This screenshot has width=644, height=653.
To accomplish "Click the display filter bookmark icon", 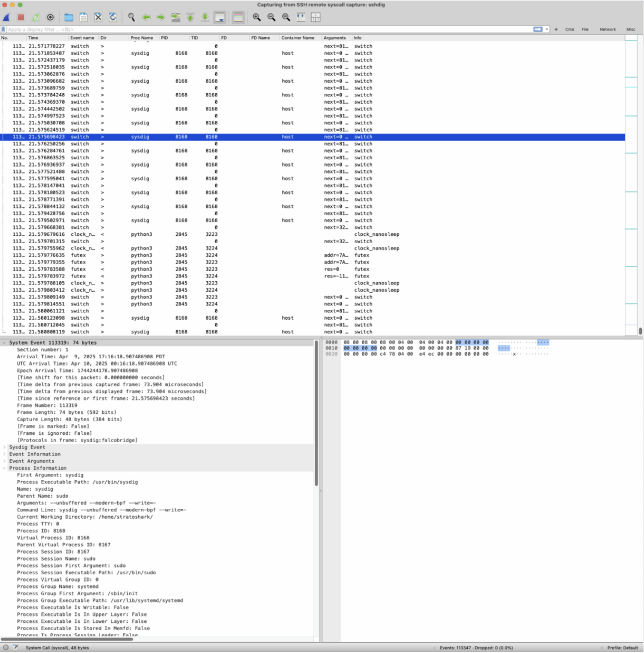I will point(4,30).
